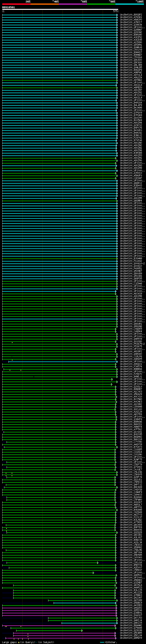The width and height of the screenshot is (146, 644).
Task: Select hit label UniRef100_Q4RUU0
Action: coord(131,354)
